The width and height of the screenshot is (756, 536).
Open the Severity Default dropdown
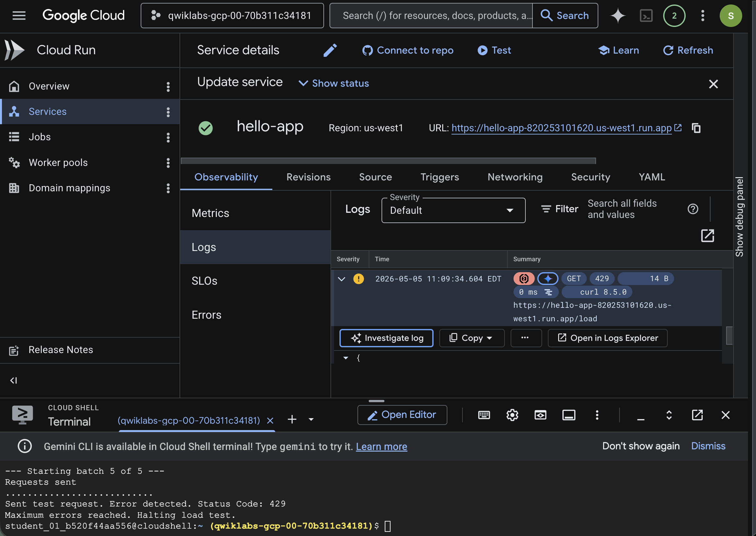pos(453,210)
